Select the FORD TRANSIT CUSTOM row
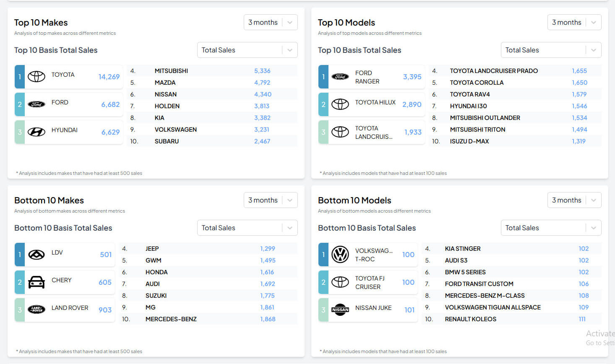The height and width of the screenshot is (364, 615). 511,284
